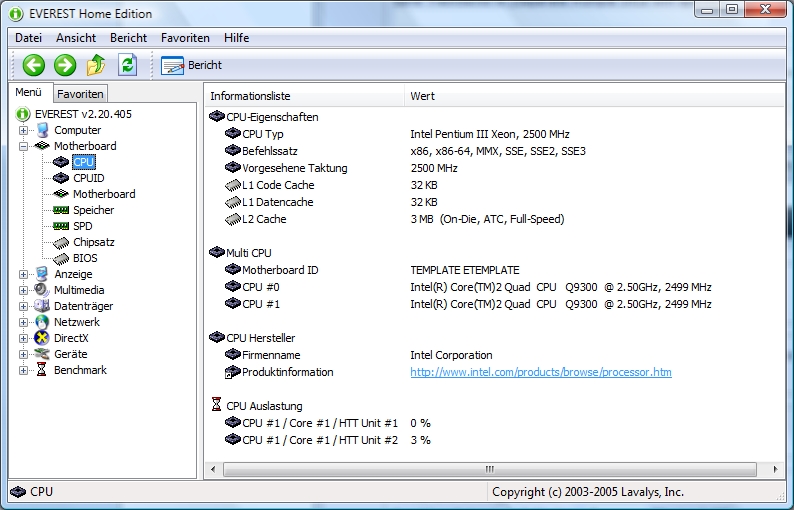Click the Chipsatz chip icon

tap(61, 243)
